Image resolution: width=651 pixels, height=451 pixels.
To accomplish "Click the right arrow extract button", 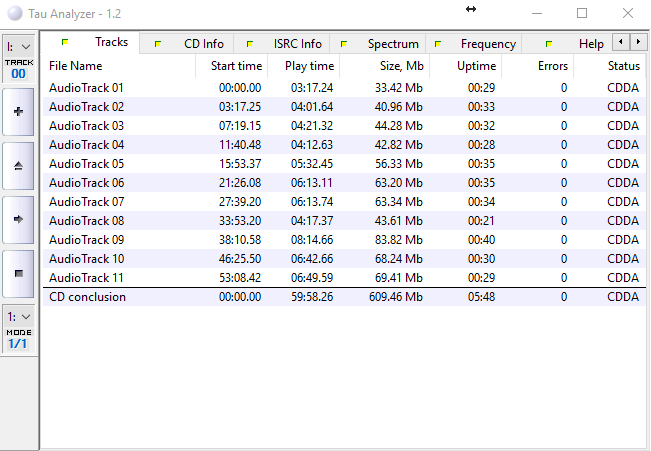I will click(x=18, y=220).
